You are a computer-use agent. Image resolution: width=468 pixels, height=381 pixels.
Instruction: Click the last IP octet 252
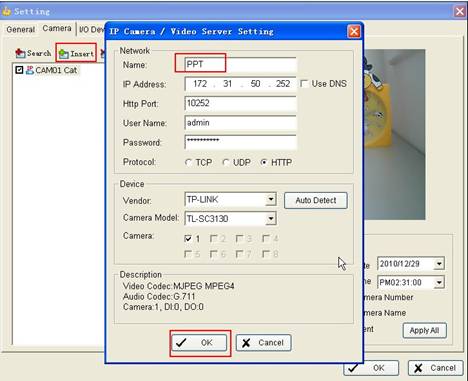point(283,84)
